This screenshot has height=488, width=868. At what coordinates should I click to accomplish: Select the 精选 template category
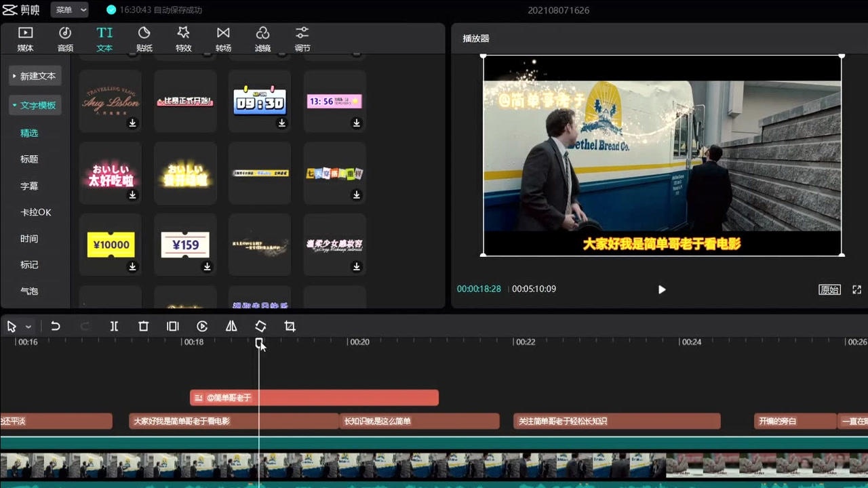[x=29, y=133]
